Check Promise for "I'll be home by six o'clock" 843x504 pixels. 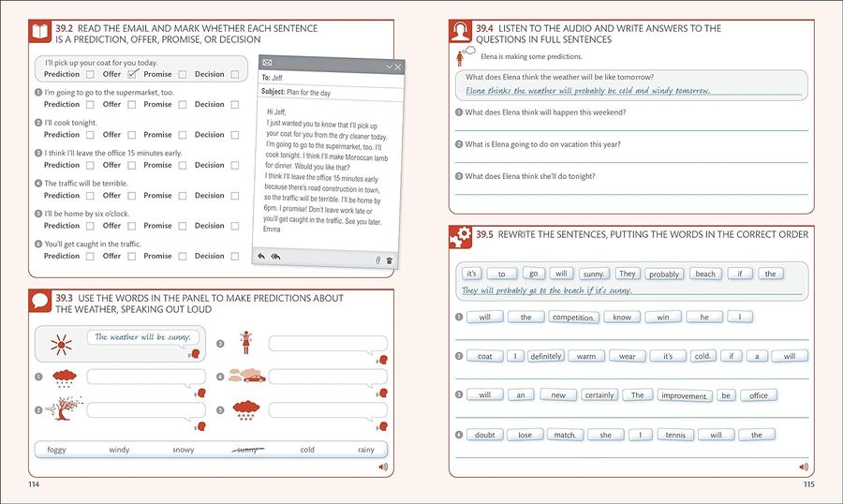(x=183, y=226)
